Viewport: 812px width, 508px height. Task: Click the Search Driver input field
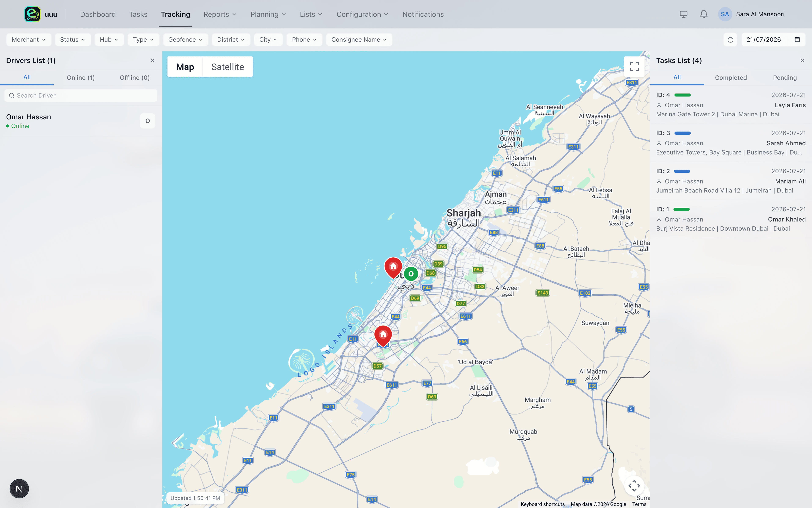[x=81, y=95]
